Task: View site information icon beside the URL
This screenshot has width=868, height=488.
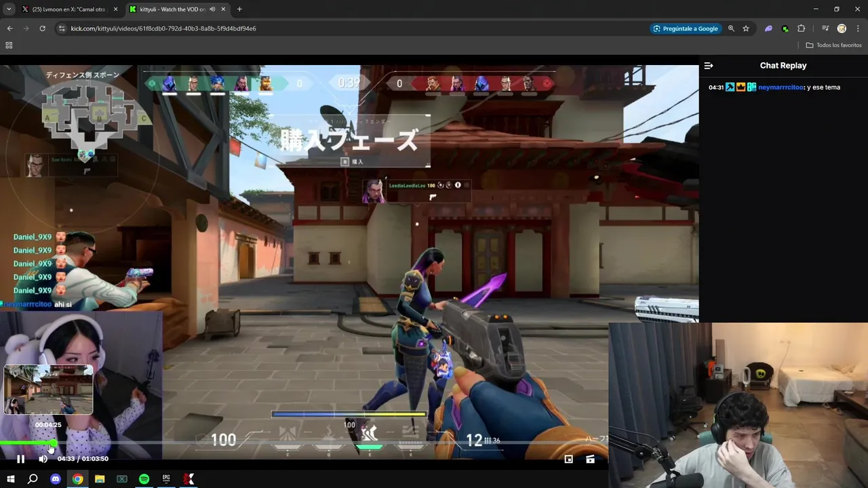Action: coord(62,28)
